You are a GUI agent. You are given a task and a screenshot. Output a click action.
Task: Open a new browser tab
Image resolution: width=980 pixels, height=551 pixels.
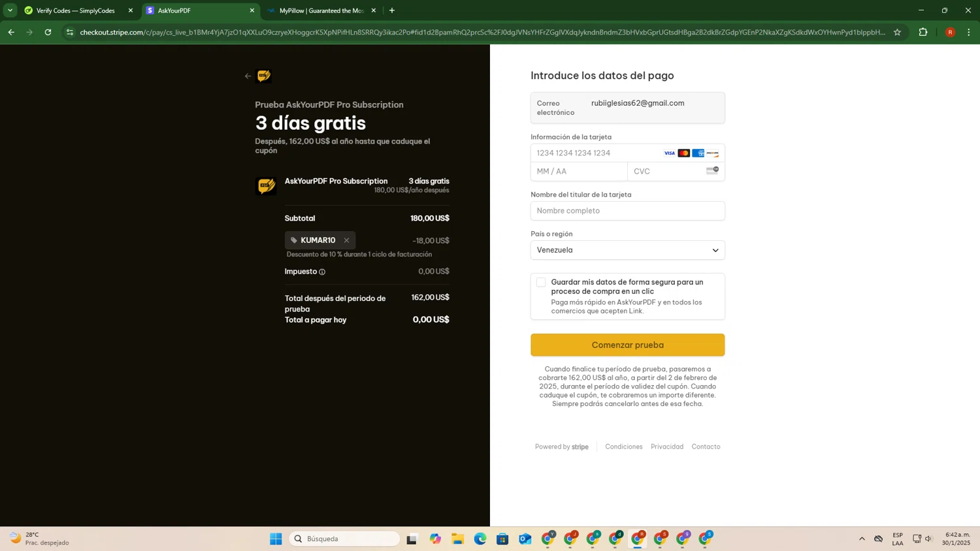(x=392, y=10)
